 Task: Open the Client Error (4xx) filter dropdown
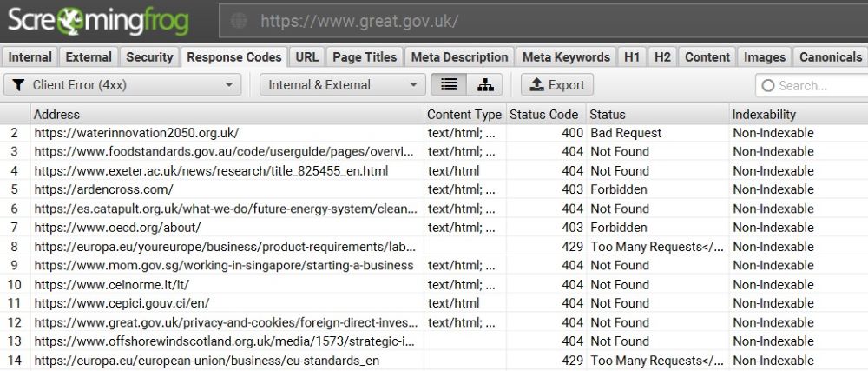click(x=122, y=85)
